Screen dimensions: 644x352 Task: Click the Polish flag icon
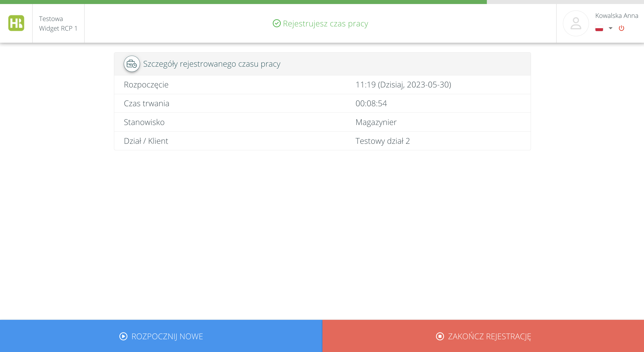pos(599,28)
